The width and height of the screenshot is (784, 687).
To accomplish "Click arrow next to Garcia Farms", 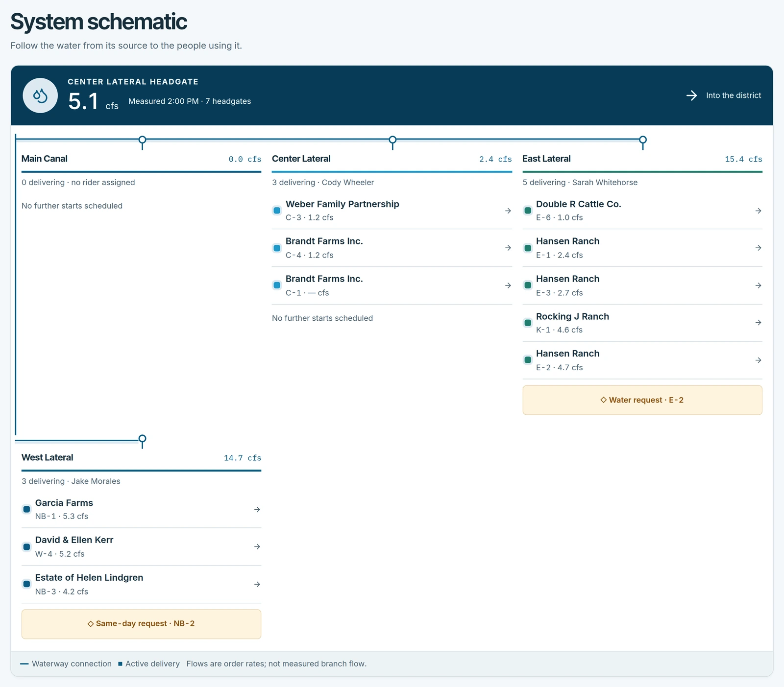I will tap(257, 510).
